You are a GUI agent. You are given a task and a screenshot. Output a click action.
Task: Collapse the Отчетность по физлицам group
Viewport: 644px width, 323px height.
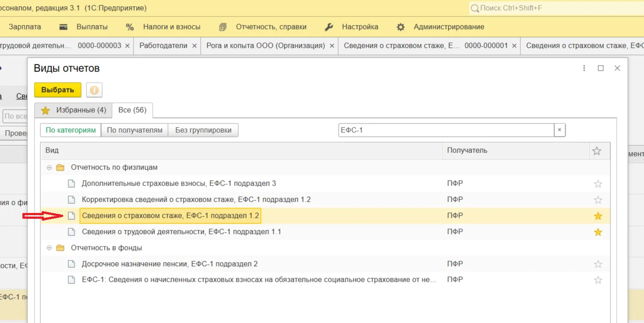tap(49, 168)
